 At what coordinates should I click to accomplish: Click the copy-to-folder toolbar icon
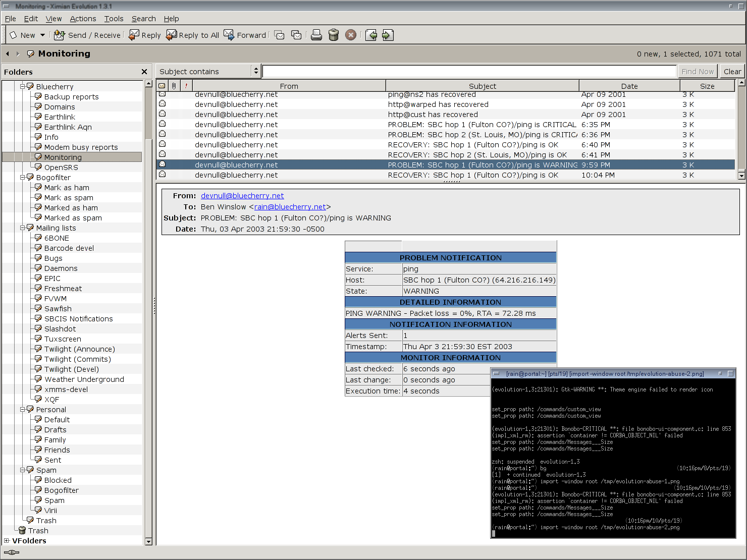(x=296, y=35)
